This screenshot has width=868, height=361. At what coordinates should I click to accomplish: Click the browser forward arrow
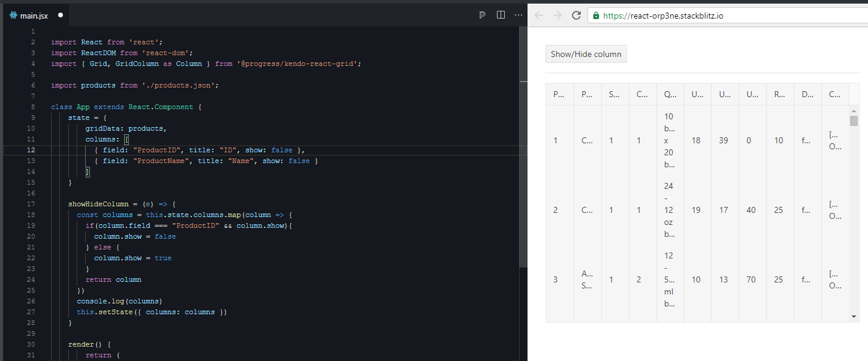click(x=557, y=16)
